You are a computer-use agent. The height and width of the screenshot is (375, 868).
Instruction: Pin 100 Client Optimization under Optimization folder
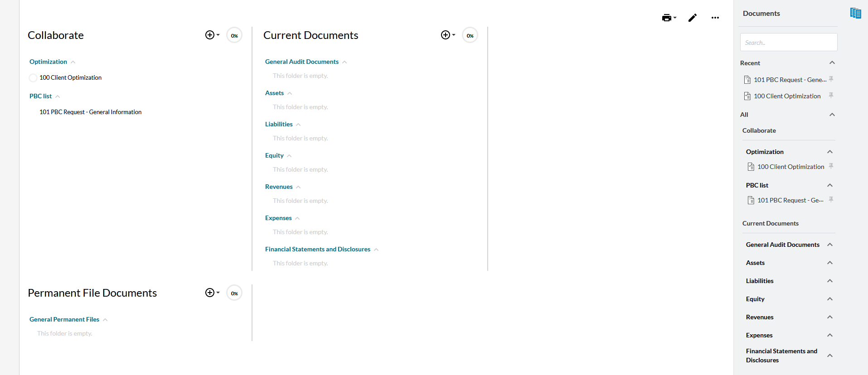831,166
